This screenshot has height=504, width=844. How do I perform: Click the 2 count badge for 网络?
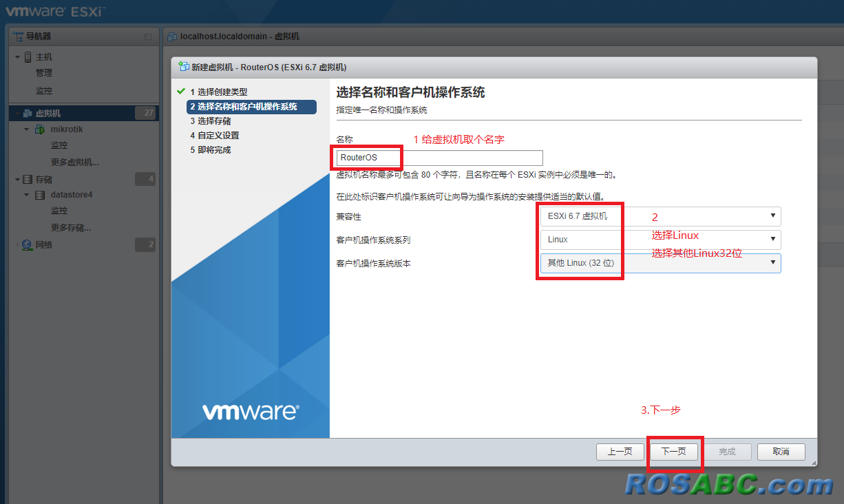(x=145, y=244)
